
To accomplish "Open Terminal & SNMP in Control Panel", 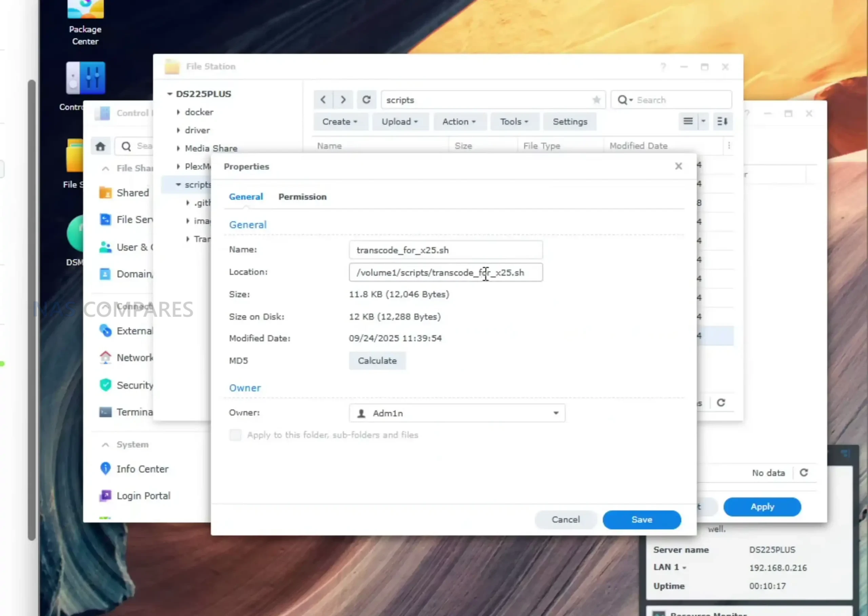I will click(x=125, y=412).
